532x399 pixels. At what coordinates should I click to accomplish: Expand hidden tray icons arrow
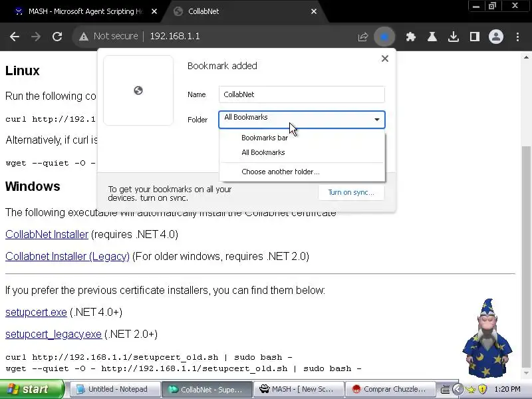pos(458,389)
